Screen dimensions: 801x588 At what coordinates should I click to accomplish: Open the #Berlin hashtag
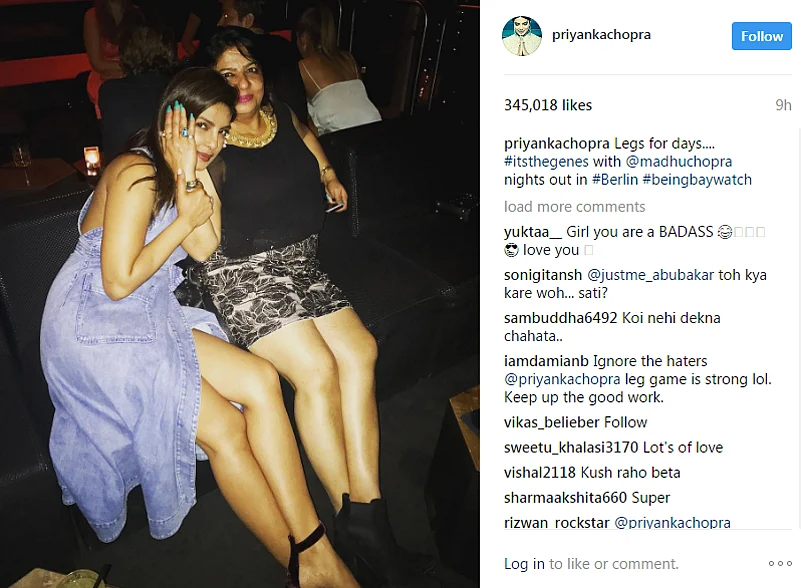click(615, 180)
